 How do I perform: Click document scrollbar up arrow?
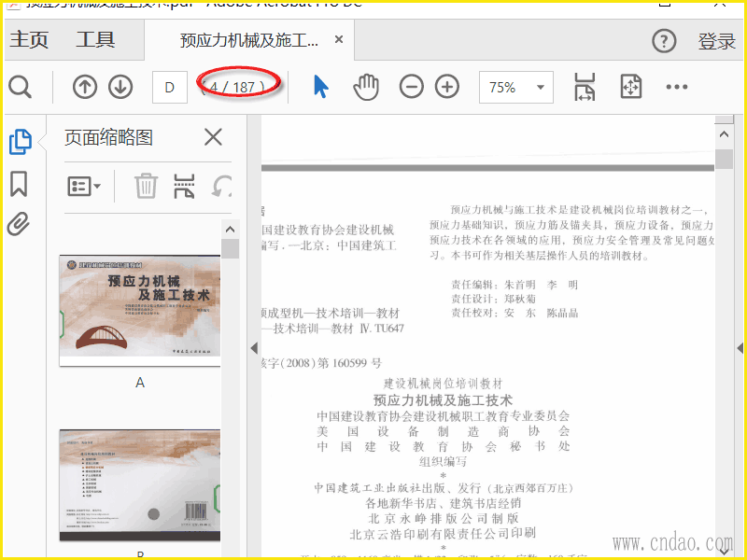(725, 134)
